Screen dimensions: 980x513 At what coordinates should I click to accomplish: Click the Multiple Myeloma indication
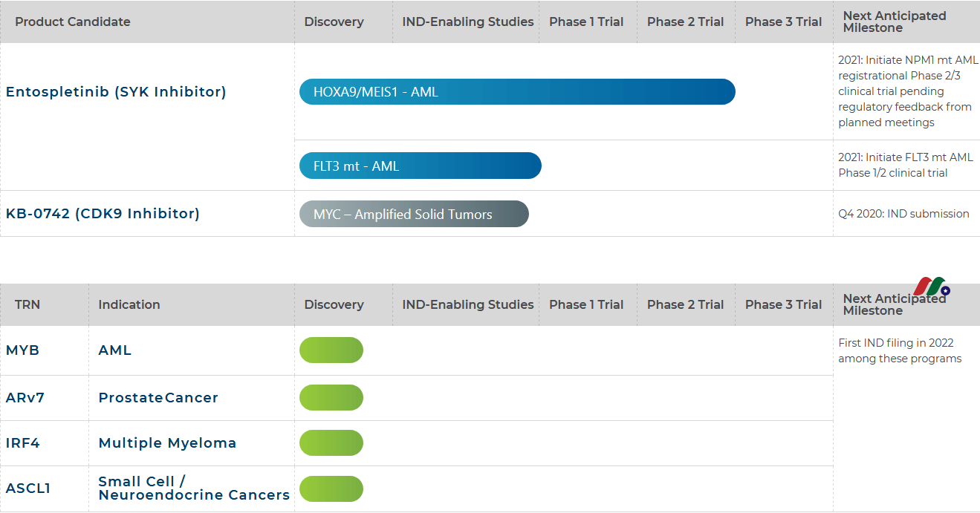[x=167, y=443]
